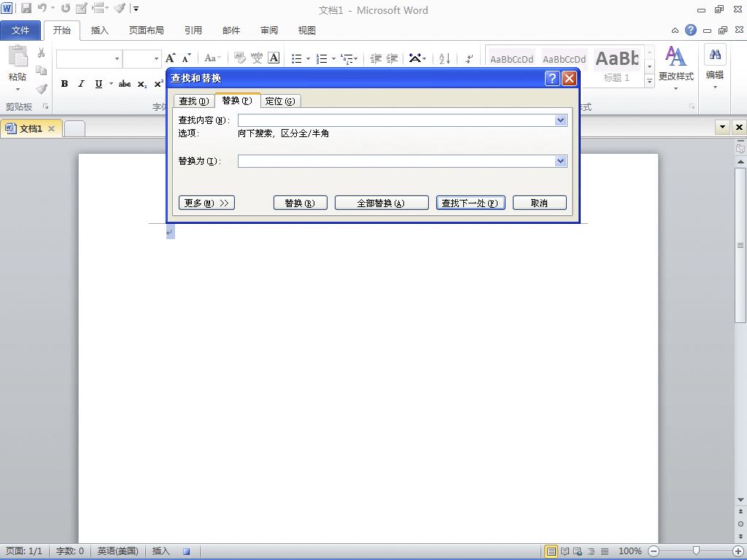Click the Character Border A icon

pyautogui.click(x=274, y=58)
